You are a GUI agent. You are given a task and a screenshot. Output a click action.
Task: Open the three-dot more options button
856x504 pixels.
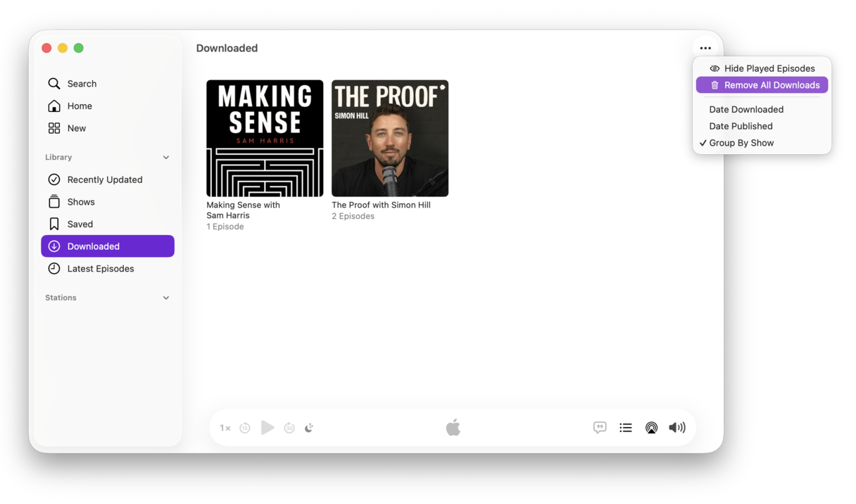tap(705, 48)
